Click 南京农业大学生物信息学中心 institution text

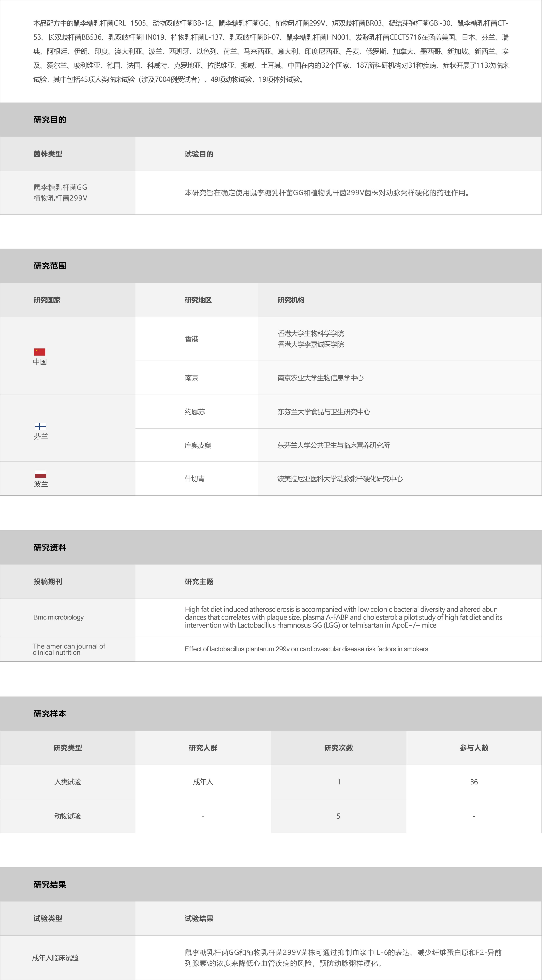coord(321,378)
